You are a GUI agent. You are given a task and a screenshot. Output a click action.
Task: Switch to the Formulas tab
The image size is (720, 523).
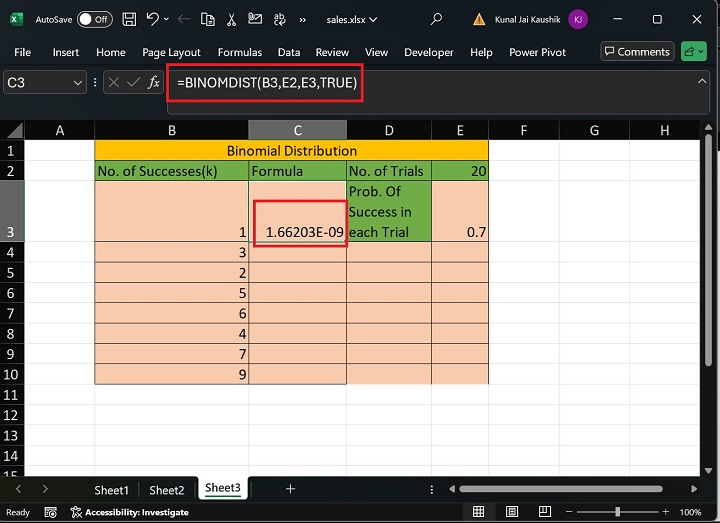pyautogui.click(x=240, y=52)
